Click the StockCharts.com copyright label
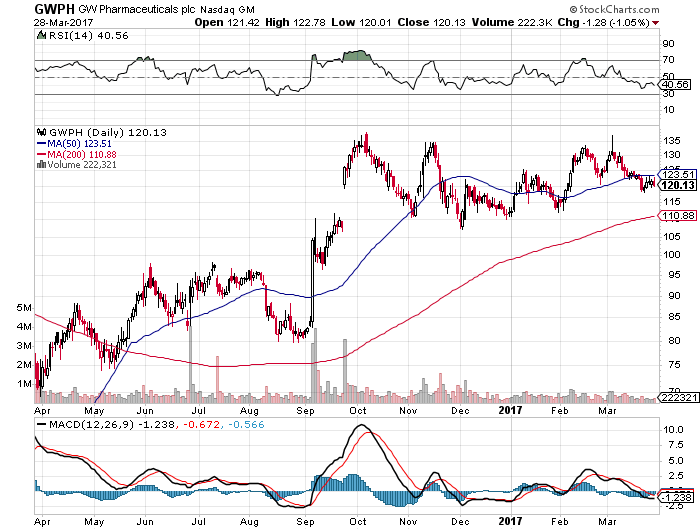 pyautogui.click(x=614, y=9)
